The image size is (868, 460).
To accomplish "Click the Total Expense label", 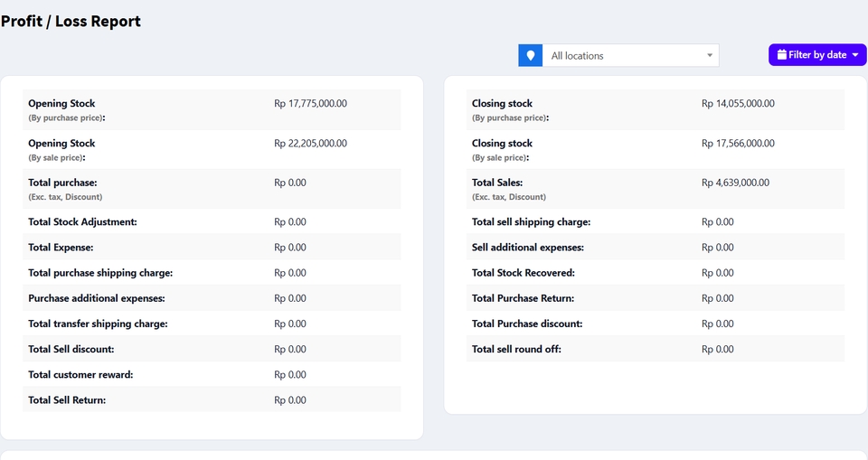I will click(x=61, y=248).
